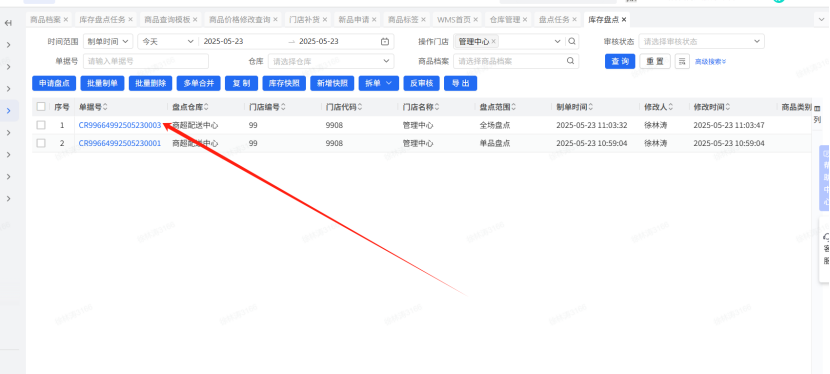Open the 审核状态 dropdown

[701, 41]
